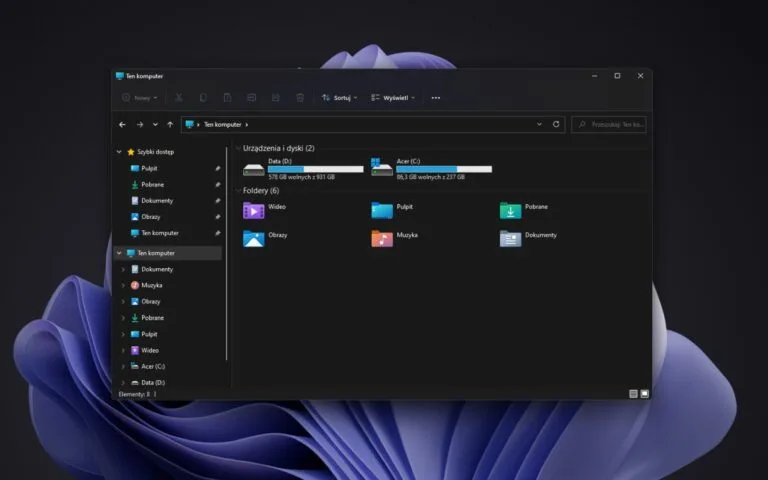
Task: Click the Rename icon in toolbar
Action: pos(251,98)
